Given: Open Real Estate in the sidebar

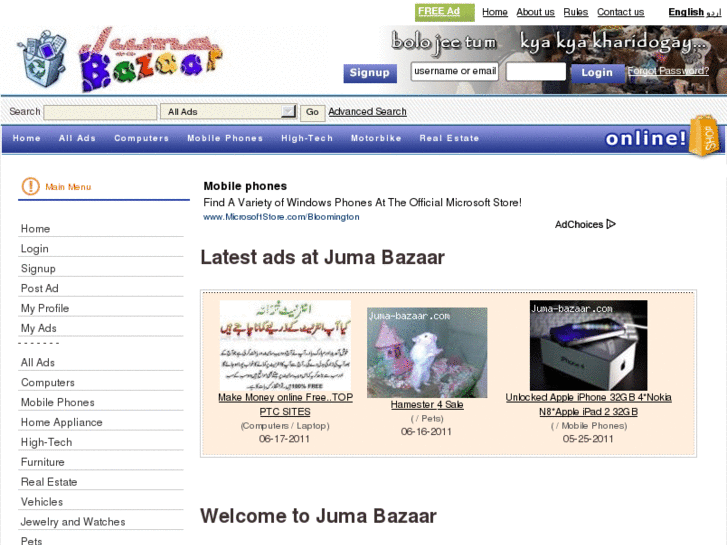Looking at the screenshot, I should (x=49, y=482).
